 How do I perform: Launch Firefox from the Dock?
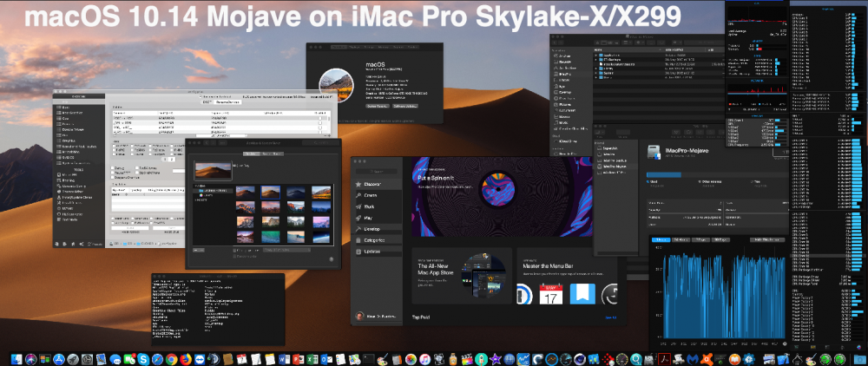186,359
